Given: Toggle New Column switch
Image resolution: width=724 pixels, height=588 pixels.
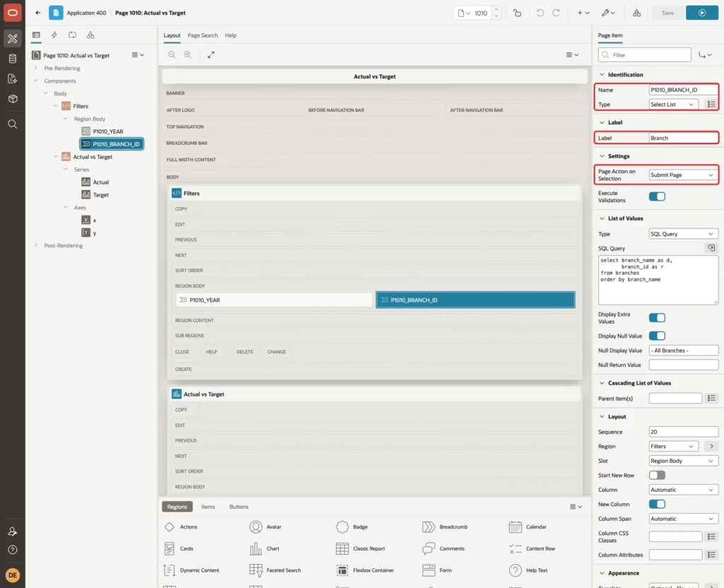Looking at the screenshot, I should tap(657, 504).
